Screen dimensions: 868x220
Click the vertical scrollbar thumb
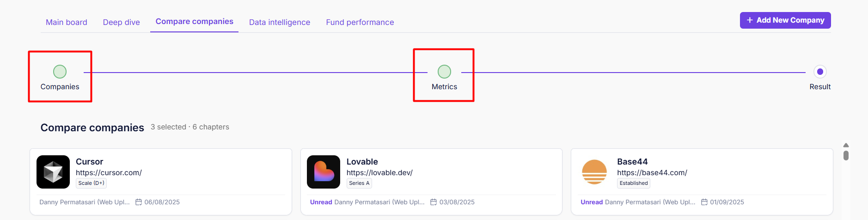point(846,155)
